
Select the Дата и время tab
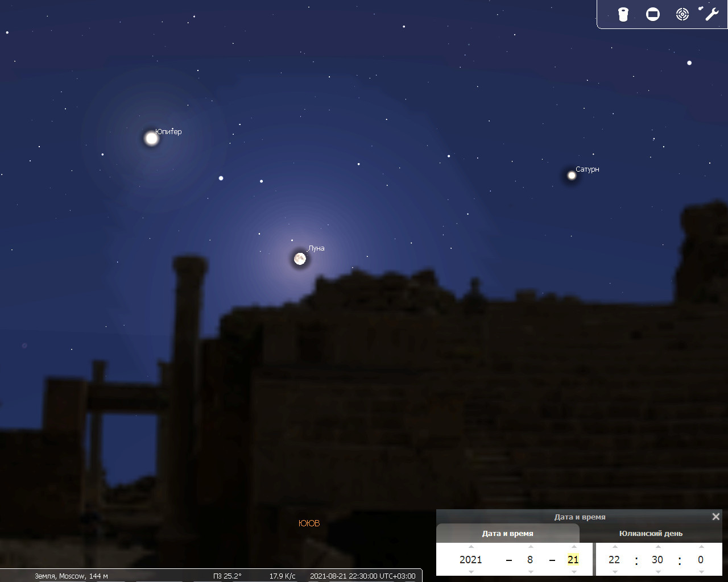coord(508,533)
